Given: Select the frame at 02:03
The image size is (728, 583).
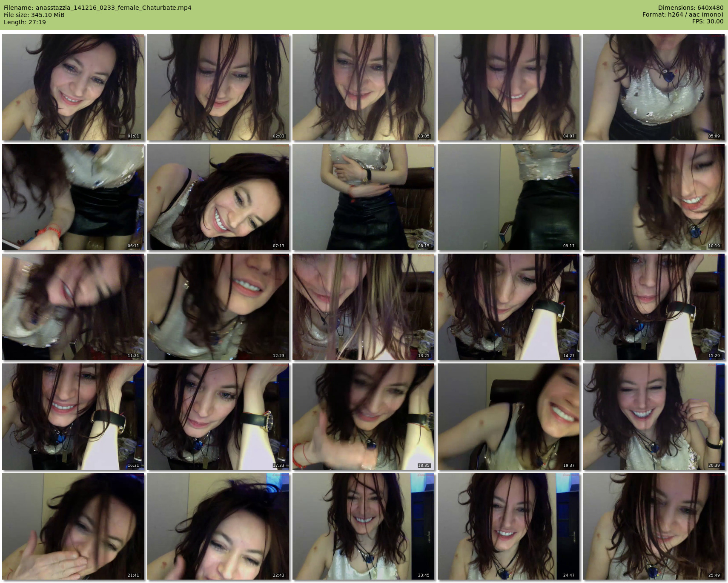Looking at the screenshot, I should click(218, 87).
